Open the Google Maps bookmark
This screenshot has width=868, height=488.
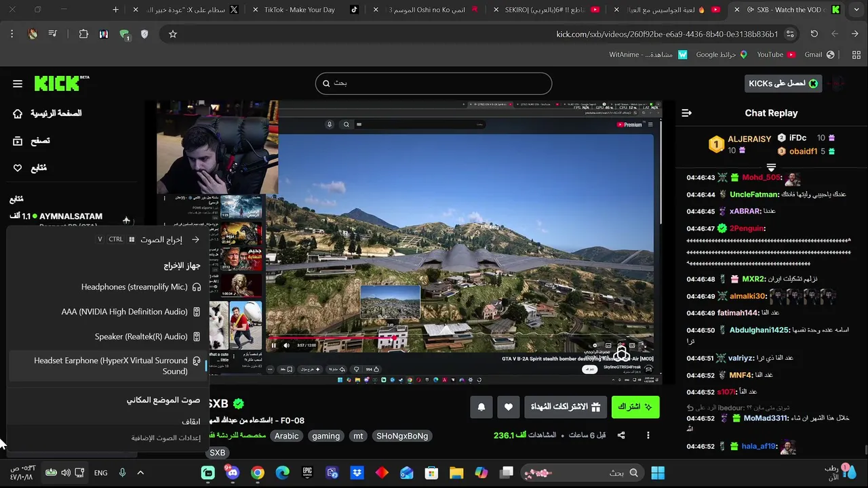pos(722,54)
